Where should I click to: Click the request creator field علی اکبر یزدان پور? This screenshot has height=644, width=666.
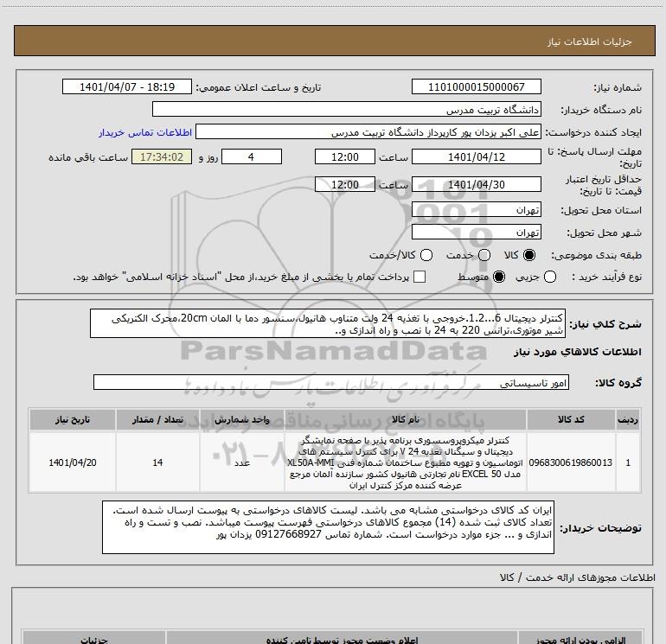(x=368, y=132)
